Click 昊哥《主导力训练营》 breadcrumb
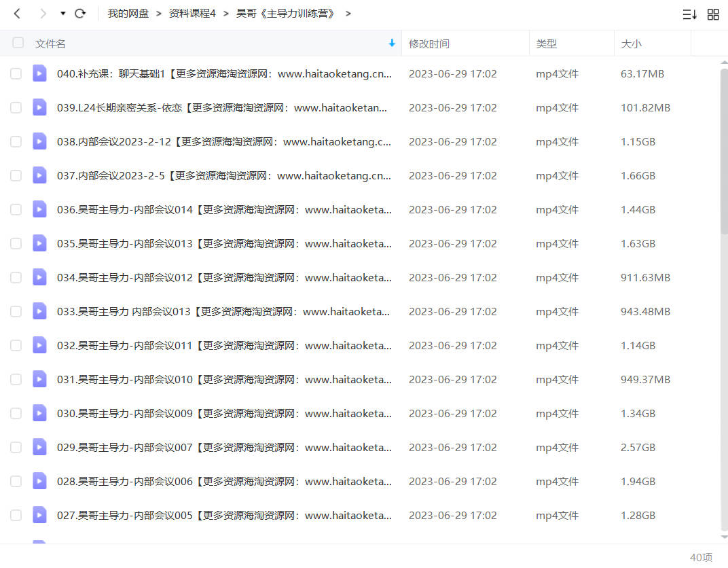728x568 pixels. tap(285, 14)
